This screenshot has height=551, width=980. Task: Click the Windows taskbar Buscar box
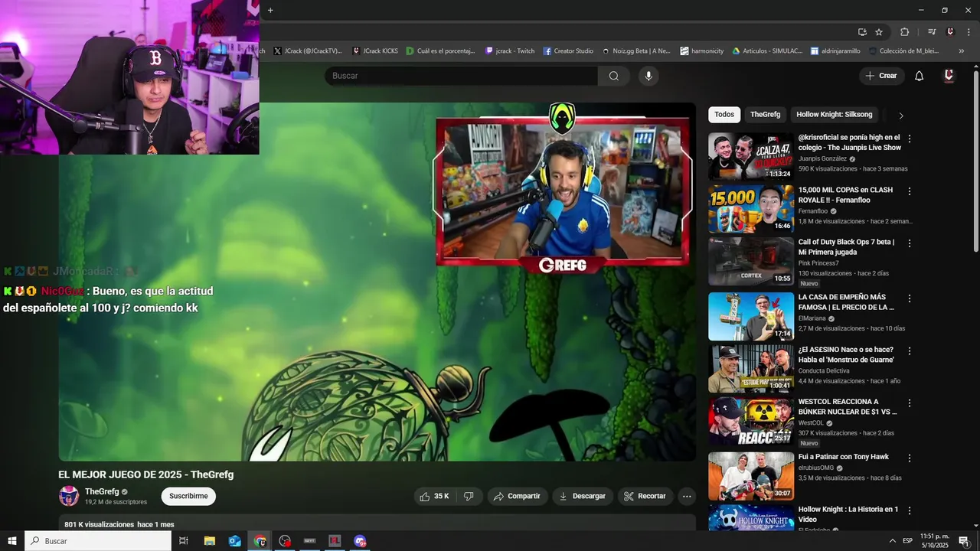click(x=98, y=541)
